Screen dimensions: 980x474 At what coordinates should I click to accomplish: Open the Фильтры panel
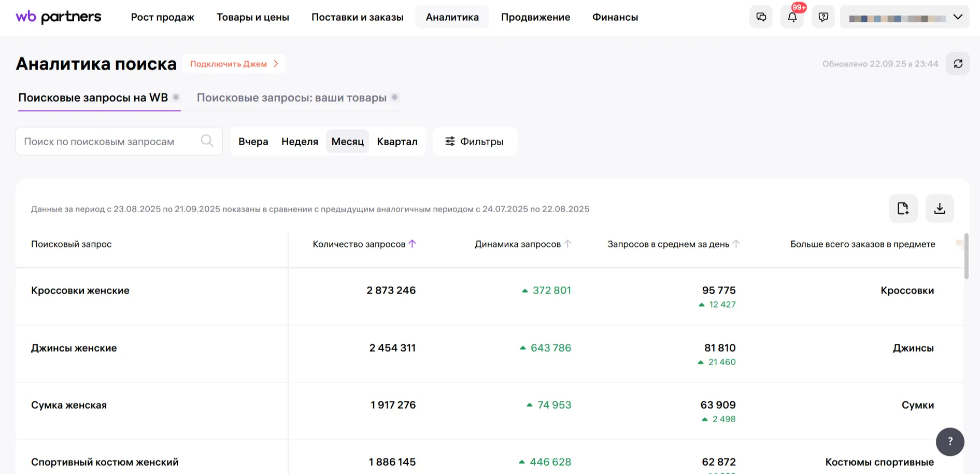[475, 142]
